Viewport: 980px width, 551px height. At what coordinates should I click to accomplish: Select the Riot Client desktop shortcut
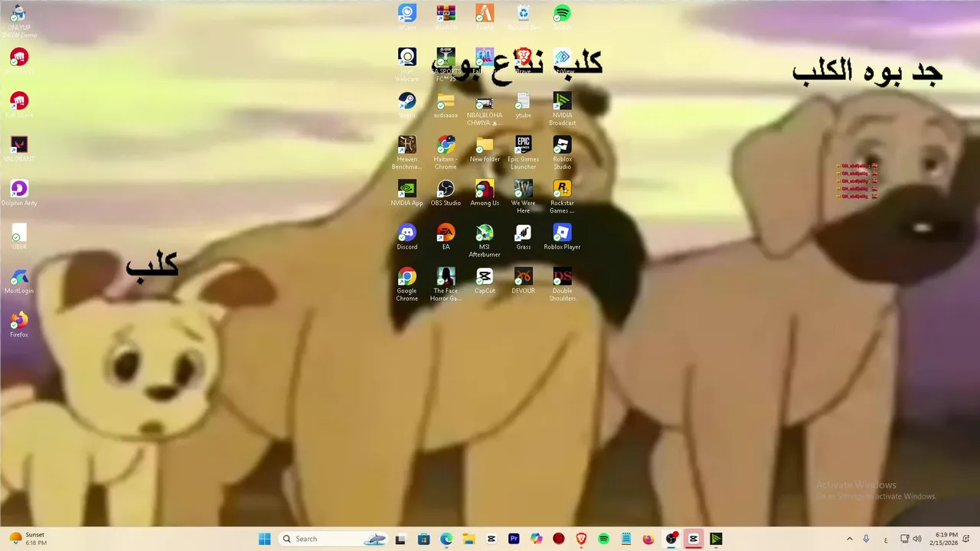point(19,105)
